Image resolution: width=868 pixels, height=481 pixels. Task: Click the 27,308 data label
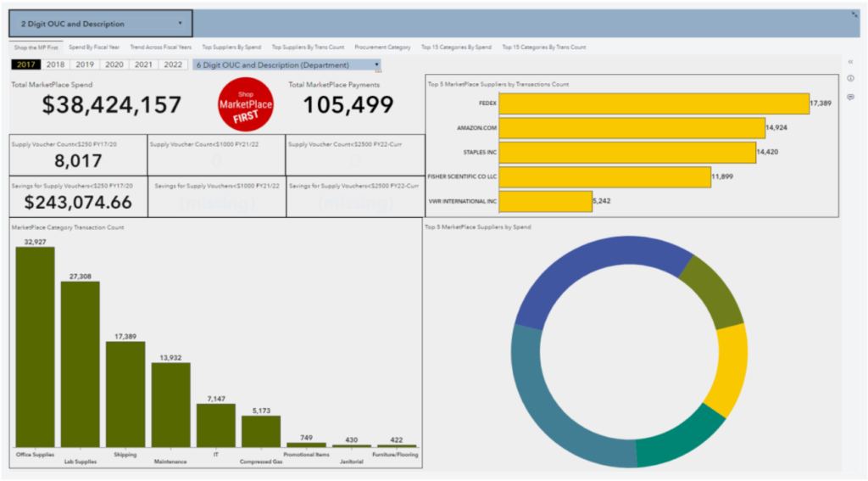pos(81,277)
